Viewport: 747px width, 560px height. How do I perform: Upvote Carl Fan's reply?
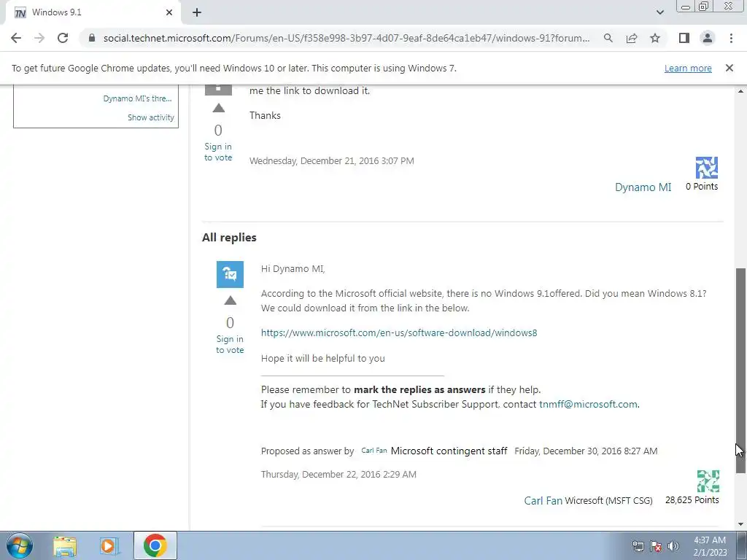(x=230, y=300)
